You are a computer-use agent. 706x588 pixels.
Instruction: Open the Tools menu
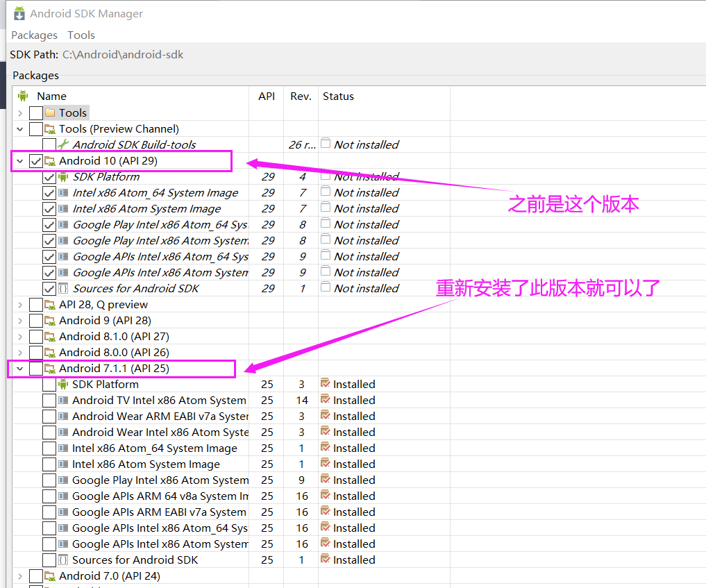[81, 35]
